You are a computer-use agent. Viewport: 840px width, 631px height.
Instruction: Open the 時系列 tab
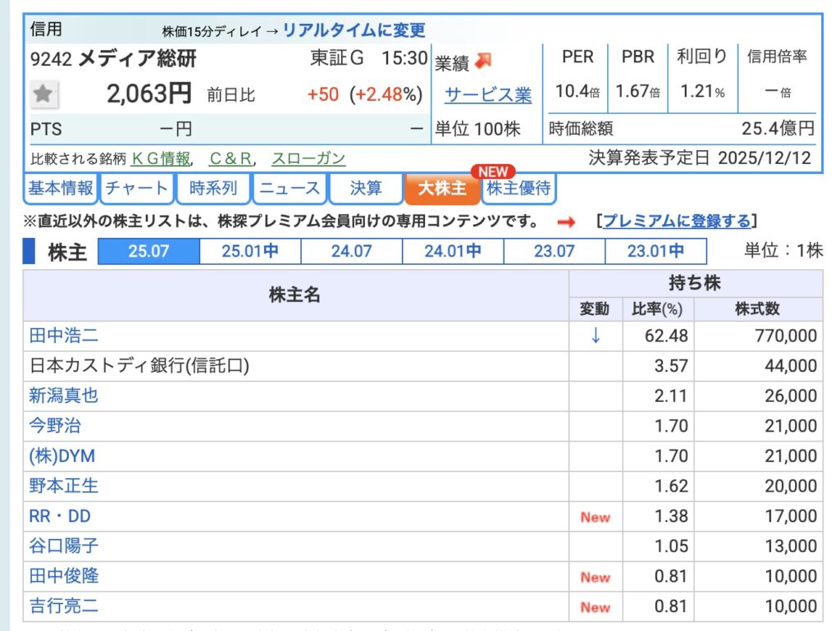pyautogui.click(x=212, y=189)
